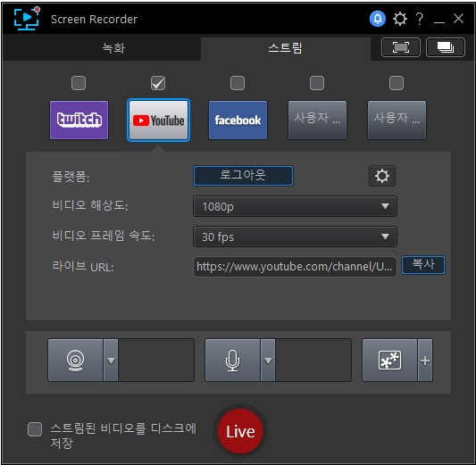Click the webcam device name field
Image resolution: width=476 pixels, height=465 pixels.
[x=156, y=360]
